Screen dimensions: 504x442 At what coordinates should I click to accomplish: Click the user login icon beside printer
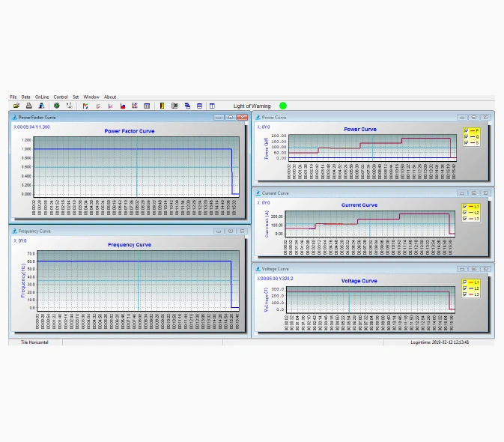(x=41, y=106)
